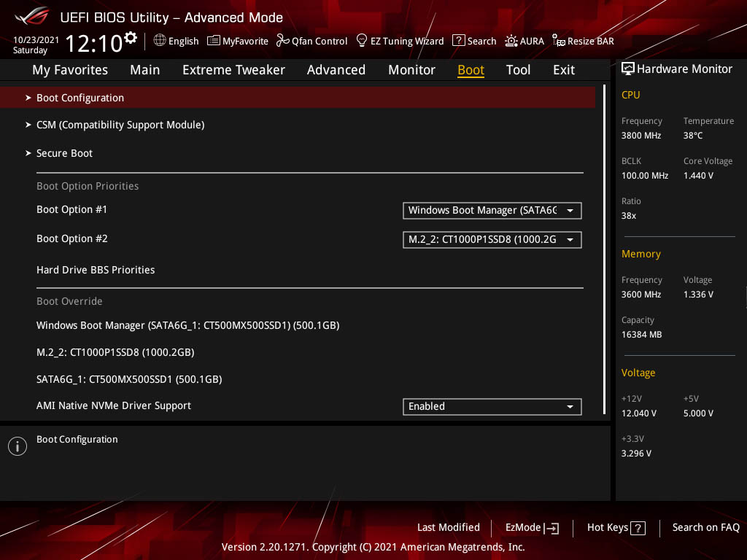Click the +3.3V value 3.296 V
Screen dimensions: 747x560
(636, 454)
